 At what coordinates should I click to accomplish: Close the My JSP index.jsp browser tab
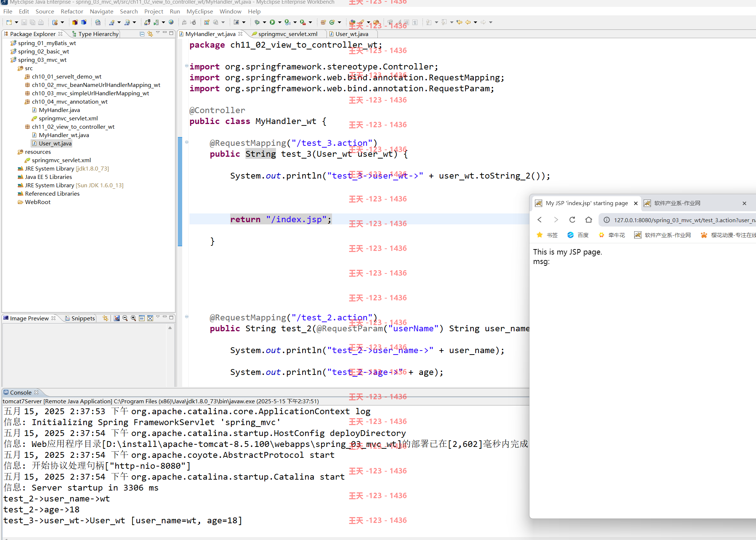[636, 203]
